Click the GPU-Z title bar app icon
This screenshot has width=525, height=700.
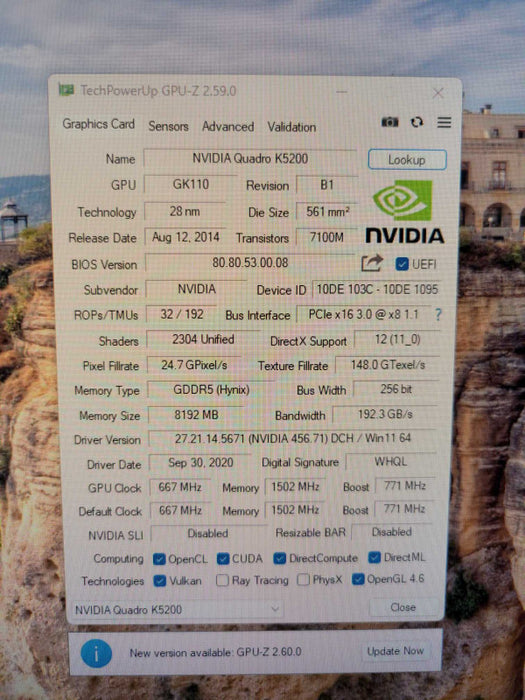67,90
